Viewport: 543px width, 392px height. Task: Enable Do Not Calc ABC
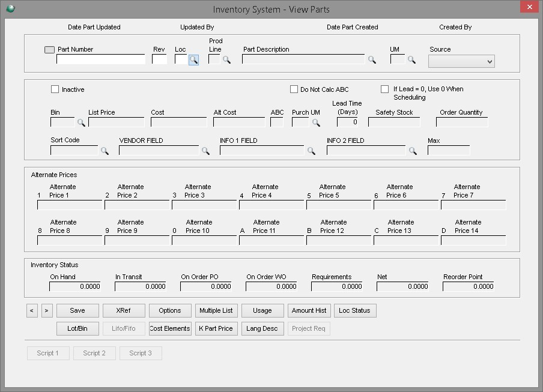click(x=294, y=89)
